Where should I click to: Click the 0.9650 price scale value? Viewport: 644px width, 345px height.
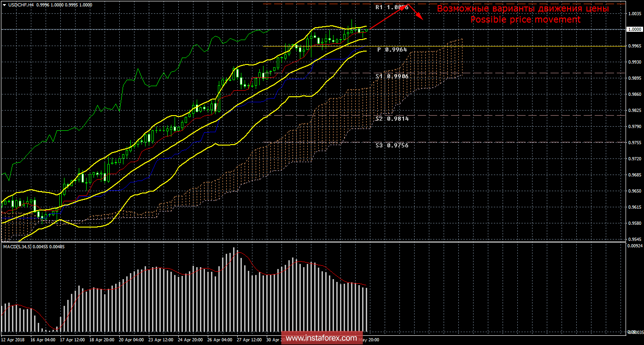(634, 191)
